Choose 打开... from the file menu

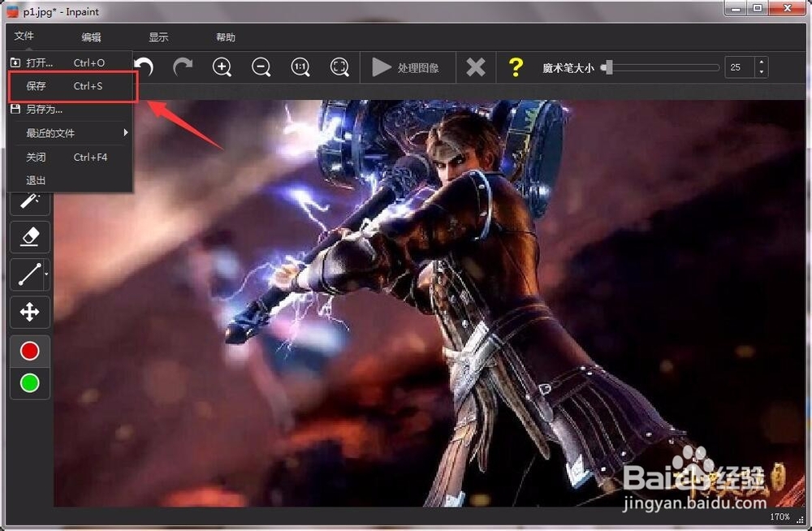click(71, 63)
